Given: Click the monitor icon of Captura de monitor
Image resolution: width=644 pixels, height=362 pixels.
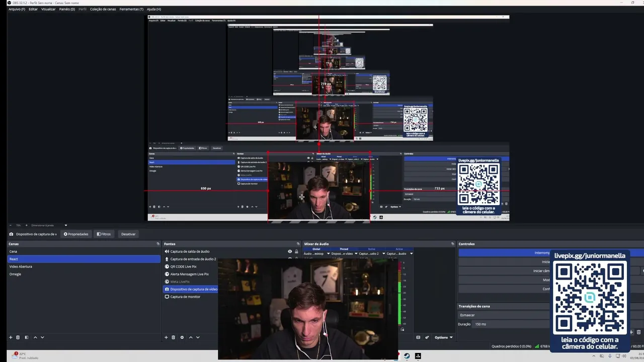Looking at the screenshot, I should pos(167,297).
